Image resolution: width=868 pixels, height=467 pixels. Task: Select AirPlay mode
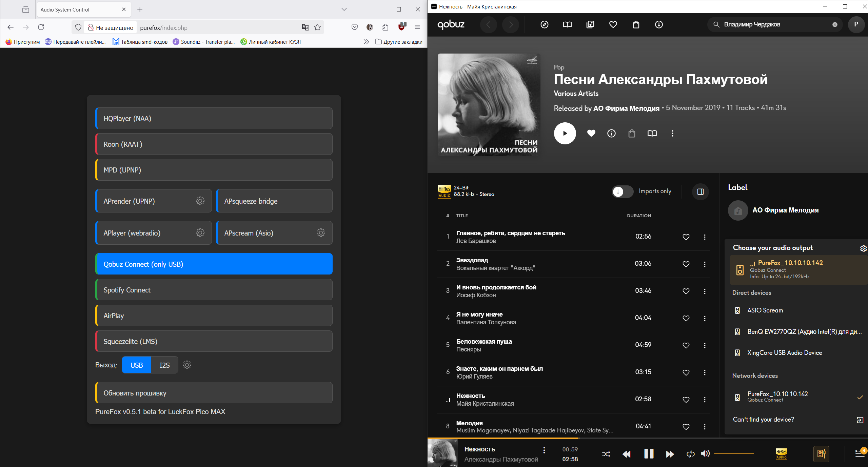coord(214,316)
